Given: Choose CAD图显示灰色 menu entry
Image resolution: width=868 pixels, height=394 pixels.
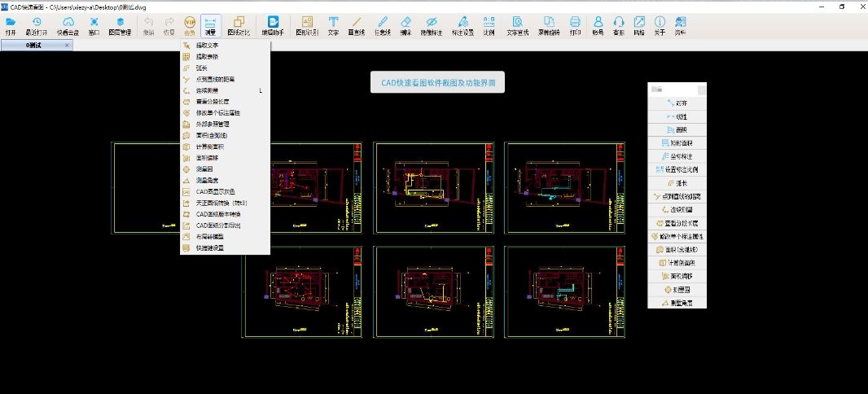Looking at the screenshot, I should [225, 191].
